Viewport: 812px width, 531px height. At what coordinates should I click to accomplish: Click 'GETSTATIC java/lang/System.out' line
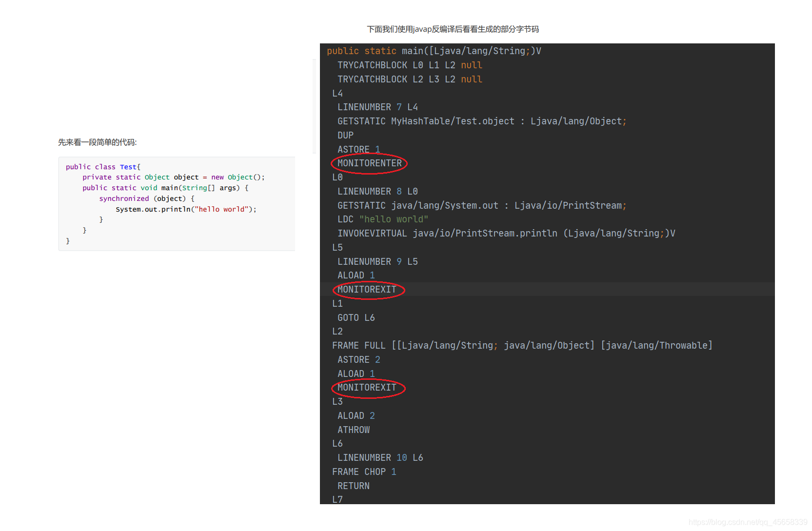[482, 206]
